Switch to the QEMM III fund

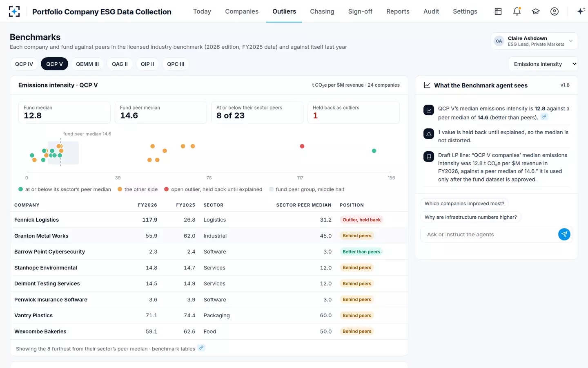point(87,64)
